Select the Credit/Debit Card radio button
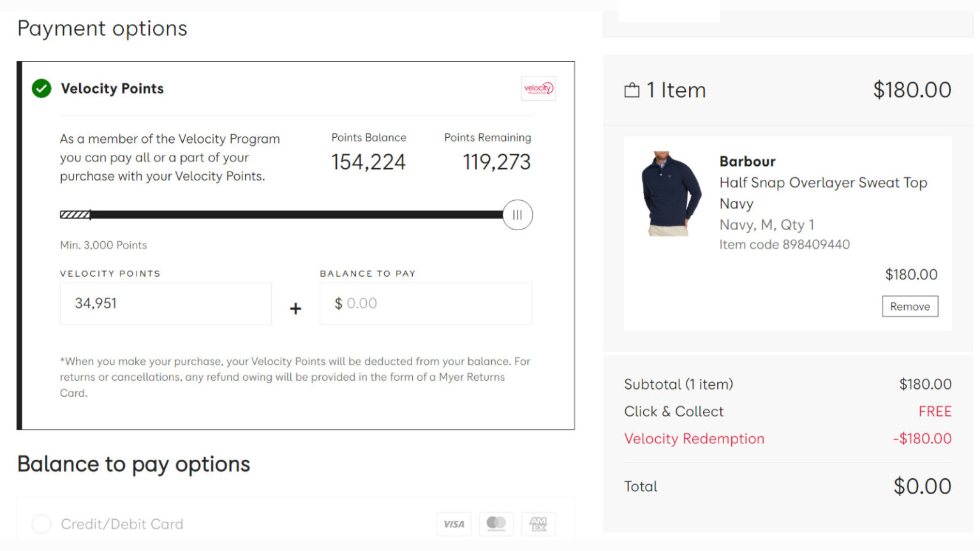 tap(41, 524)
